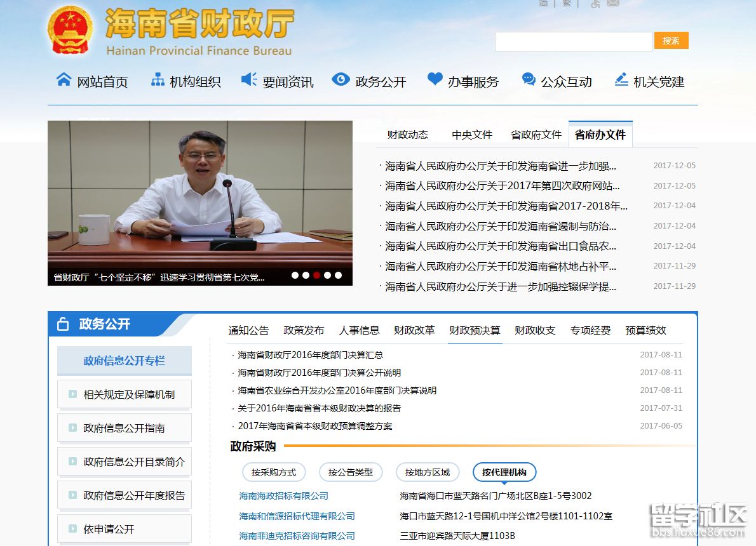Select the third carousel indicator dot
This screenshot has width=756, height=546.
pyautogui.click(x=317, y=276)
